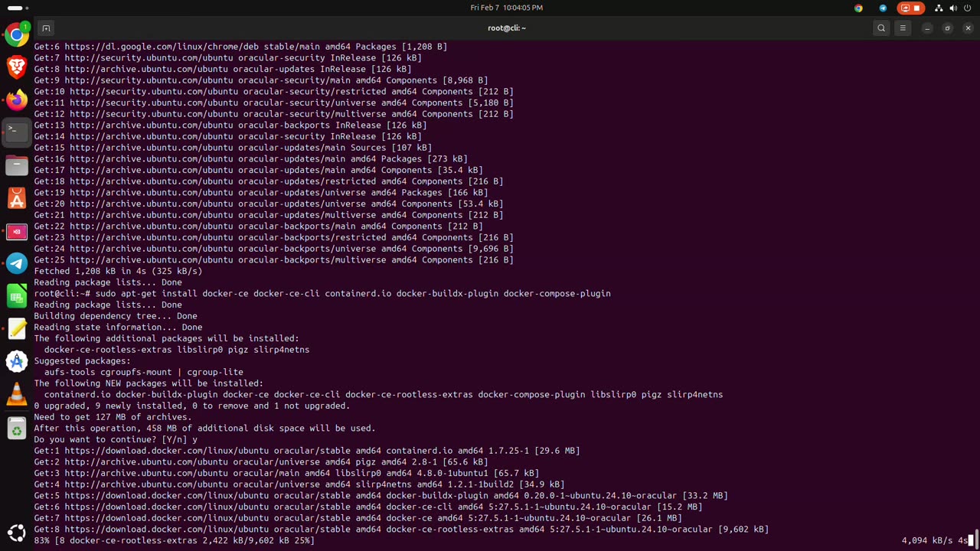Open the Files manager from the dock
The image size is (980, 551).
(x=17, y=165)
